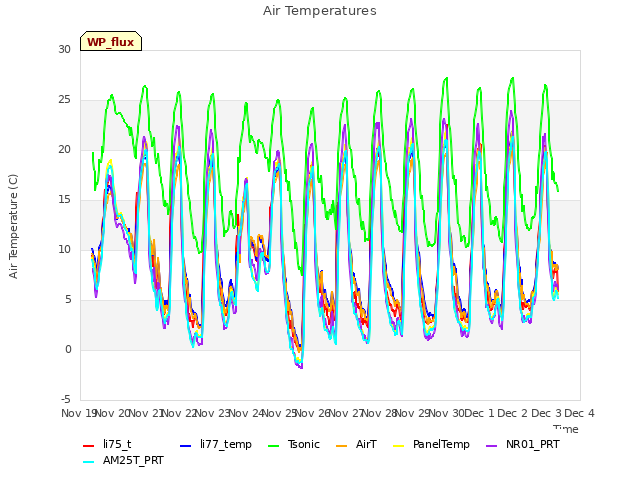This screenshot has height=480, width=640.
Task: Click the Tsonic legend entry
Action: [293, 444]
